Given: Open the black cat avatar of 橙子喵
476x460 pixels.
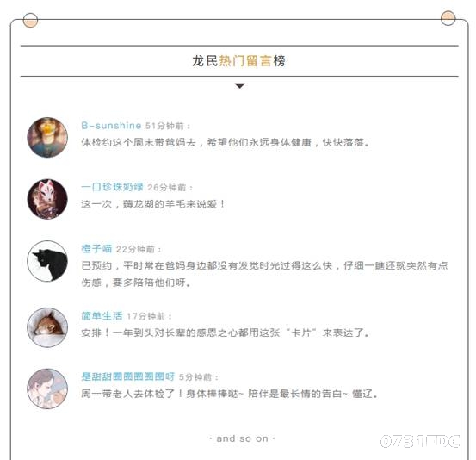Looking at the screenshot, I should pyautogui.click(x=47, y=261).
